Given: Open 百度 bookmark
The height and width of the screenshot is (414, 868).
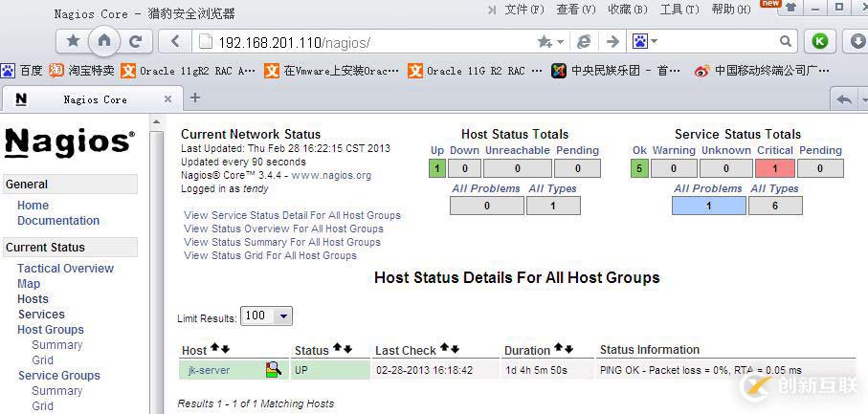Looking at the screenshot, I should pos(22,70).
